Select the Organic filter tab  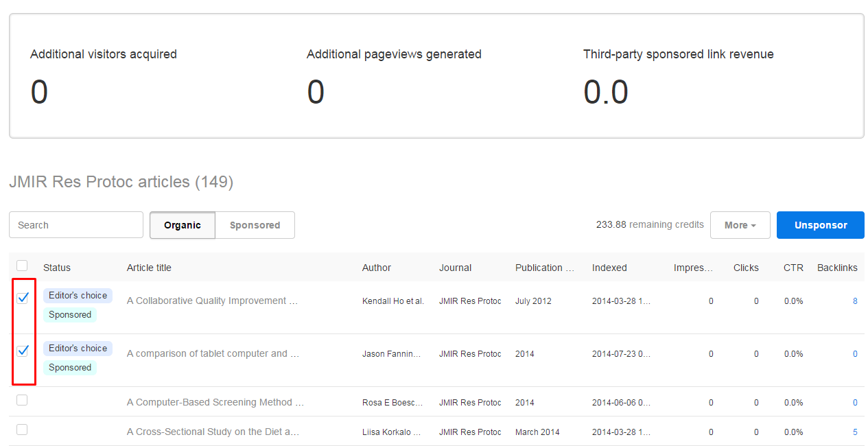point(183,225)
